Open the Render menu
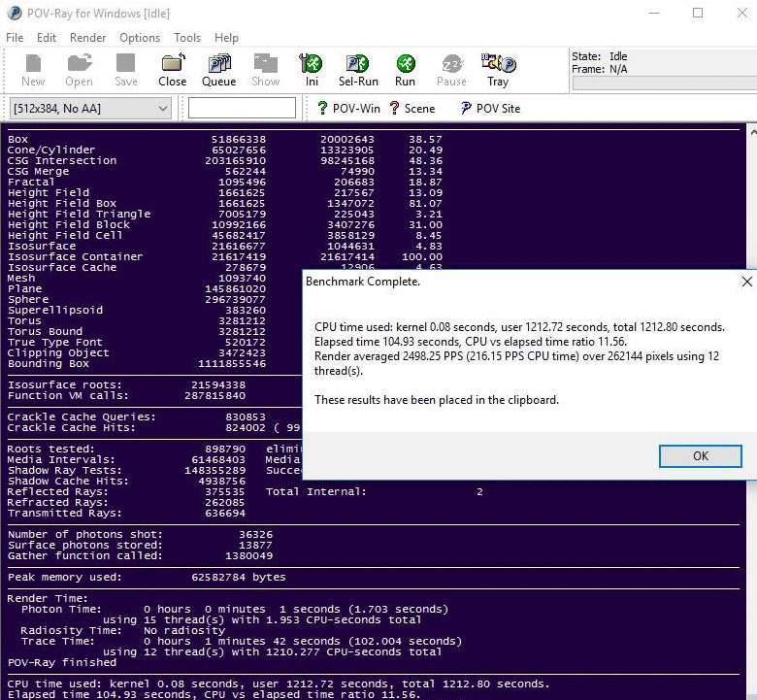The image size is (757, 700). 88,38
